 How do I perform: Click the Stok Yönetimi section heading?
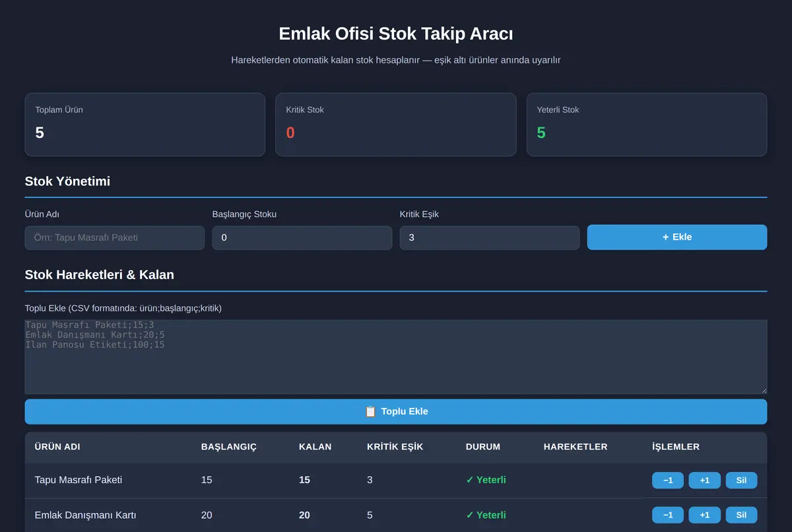click(67, 181)
